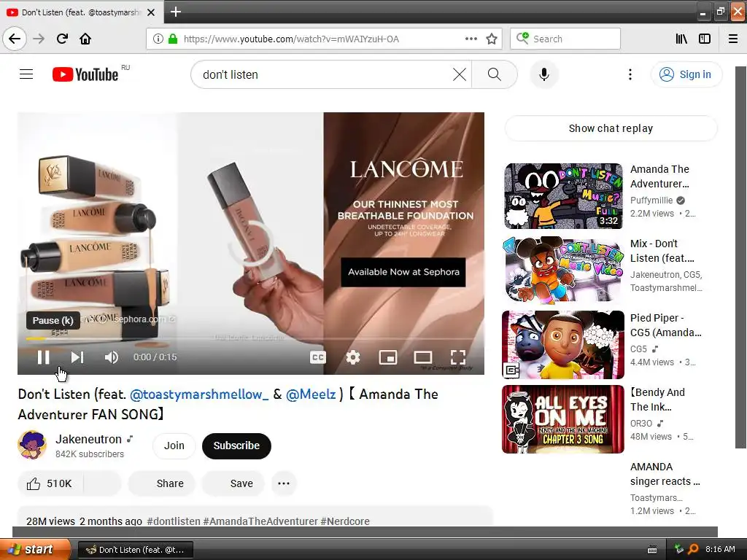Open Firefox Library icon
Viewport: 747px width, 560px height.
[681, 39]
